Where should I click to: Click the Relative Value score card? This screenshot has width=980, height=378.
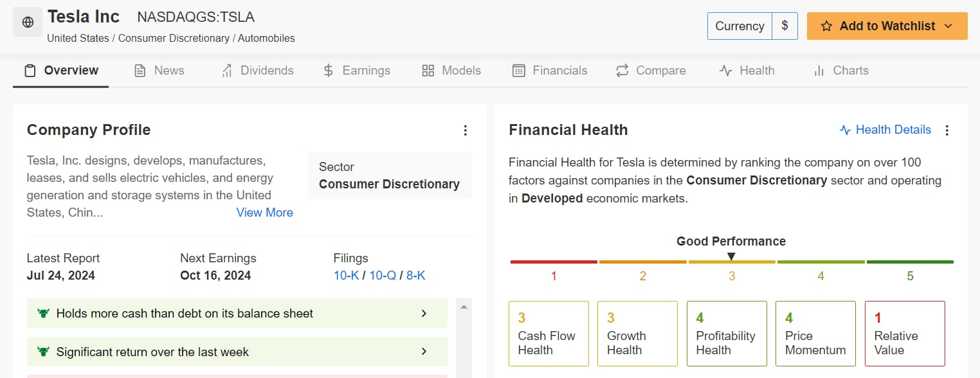[x=905, y=334]
